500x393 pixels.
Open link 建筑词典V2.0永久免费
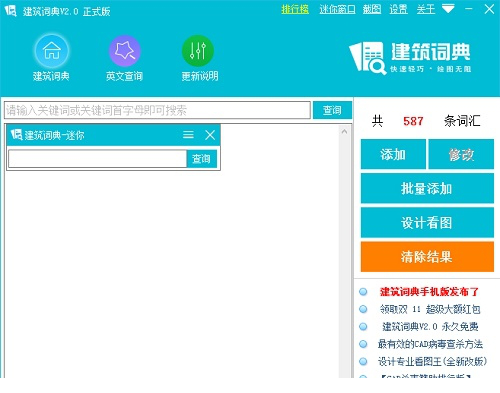tap(430, 327)
